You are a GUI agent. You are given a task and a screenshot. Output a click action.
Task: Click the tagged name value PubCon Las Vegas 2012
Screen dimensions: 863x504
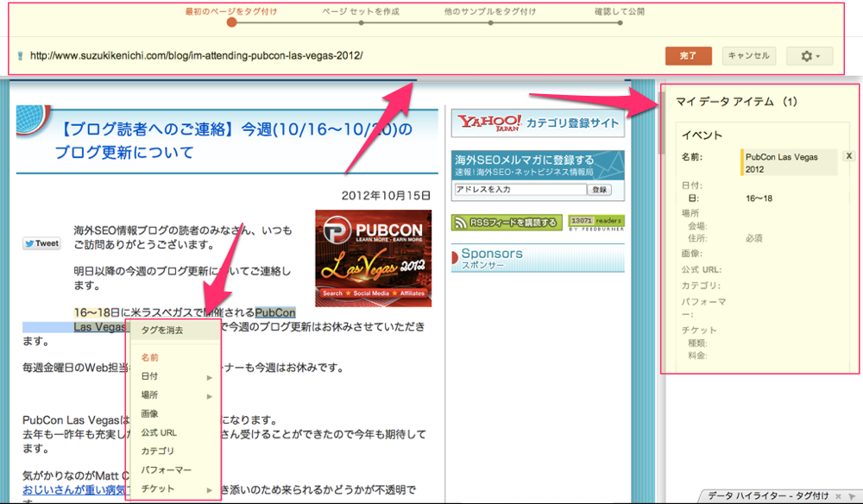point(788,163)
